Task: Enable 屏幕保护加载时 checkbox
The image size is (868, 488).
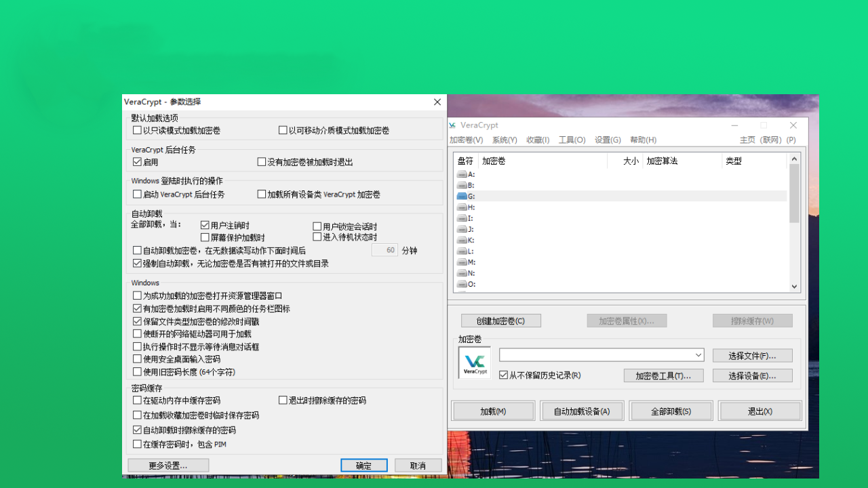Action: [x=205, y=237]
